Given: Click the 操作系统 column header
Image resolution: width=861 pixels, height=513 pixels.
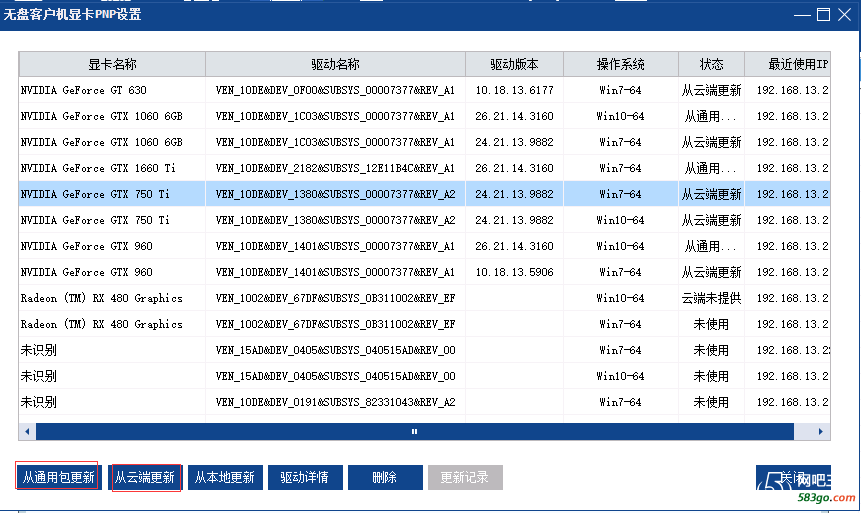Looking at the screenshot, I should pyautogui.click(x=620, y=64).
